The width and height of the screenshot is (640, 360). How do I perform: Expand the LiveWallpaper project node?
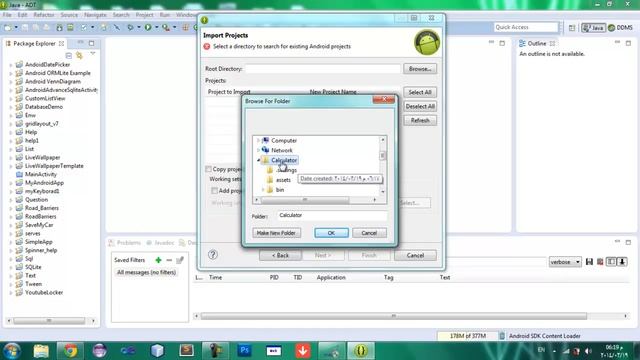(11, 158)
